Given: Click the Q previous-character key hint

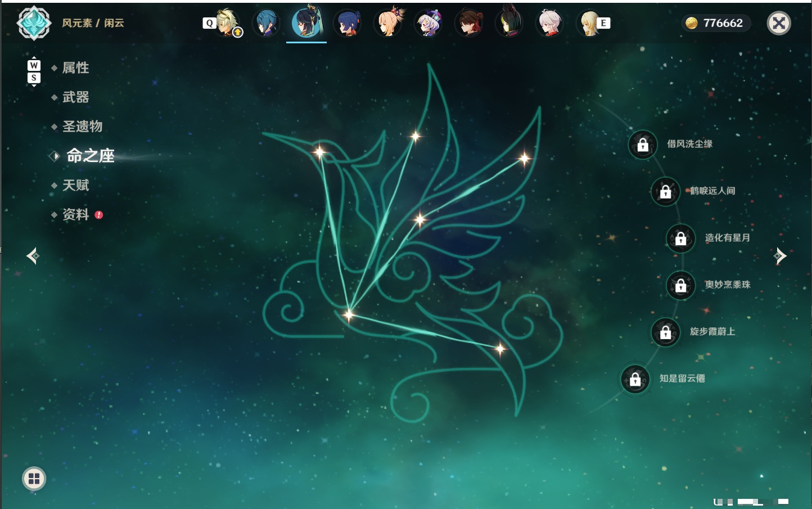Looking at the screenshot, I should (209, 23).
